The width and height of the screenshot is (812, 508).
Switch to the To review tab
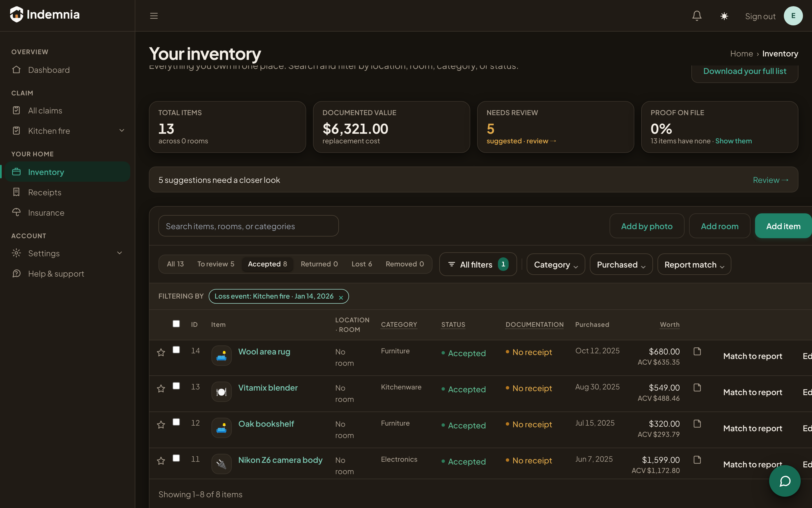tap(216, 264)
